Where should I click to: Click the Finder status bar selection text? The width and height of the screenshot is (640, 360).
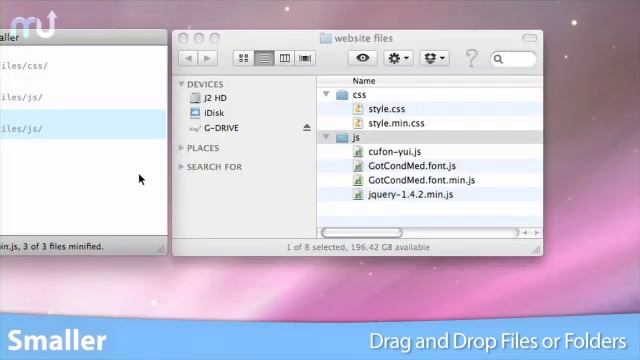[x=358, y=247]
